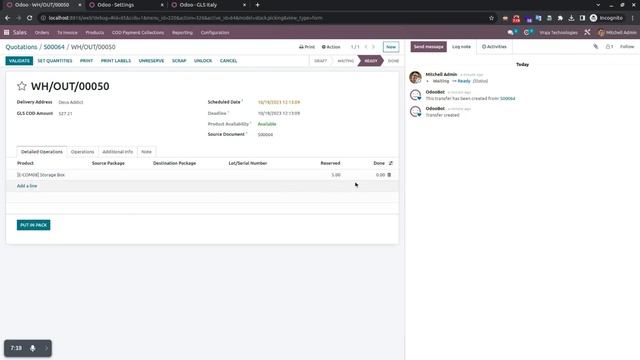This screenshot has width=640, height=360.
Task: Bookmark this page with the star icon
Action: (x=491, y=18)
